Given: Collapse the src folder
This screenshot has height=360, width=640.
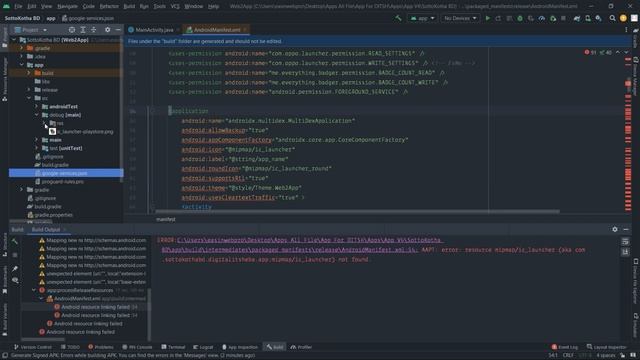Looking at the screenshot, I should (29, 98).
